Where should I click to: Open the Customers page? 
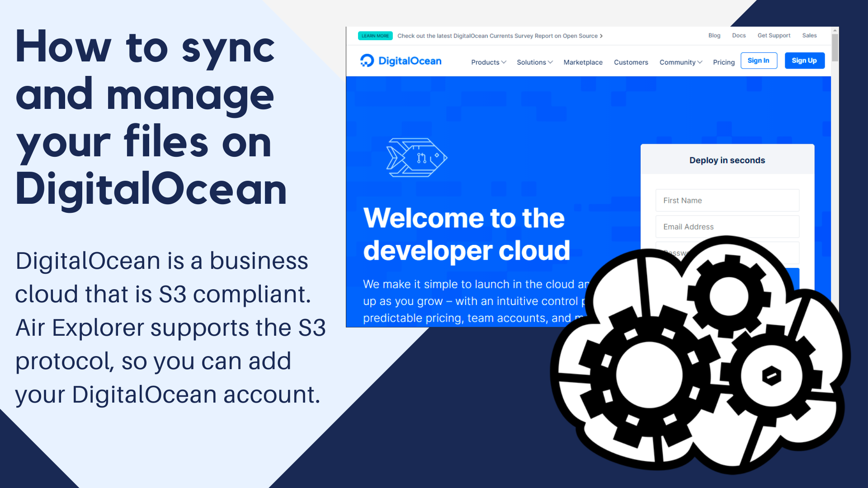coord(631,62)
